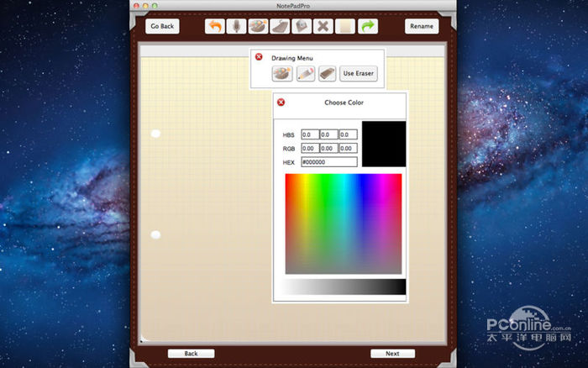The width and height of the screenshot is (588, 368).
Task: Click the green redo arrow icon
Action: tap(368, 26)
